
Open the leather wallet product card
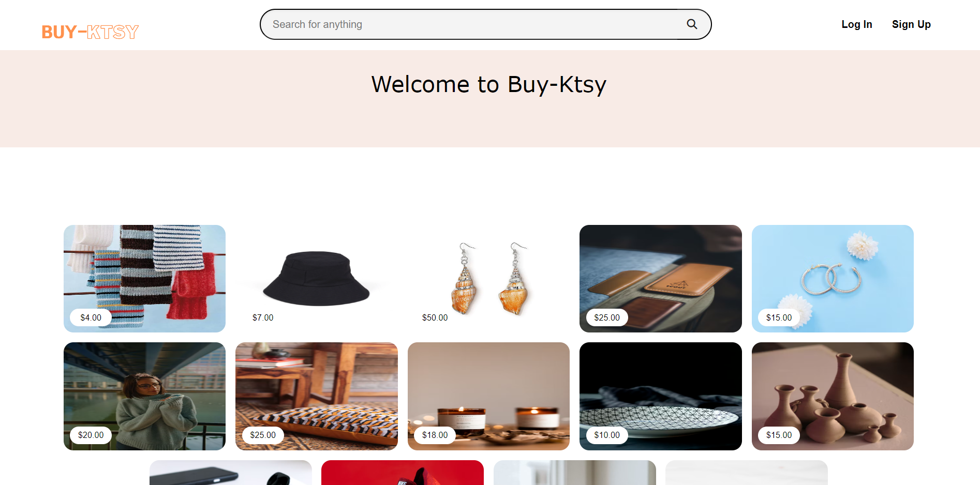click(x=661, y=279)
